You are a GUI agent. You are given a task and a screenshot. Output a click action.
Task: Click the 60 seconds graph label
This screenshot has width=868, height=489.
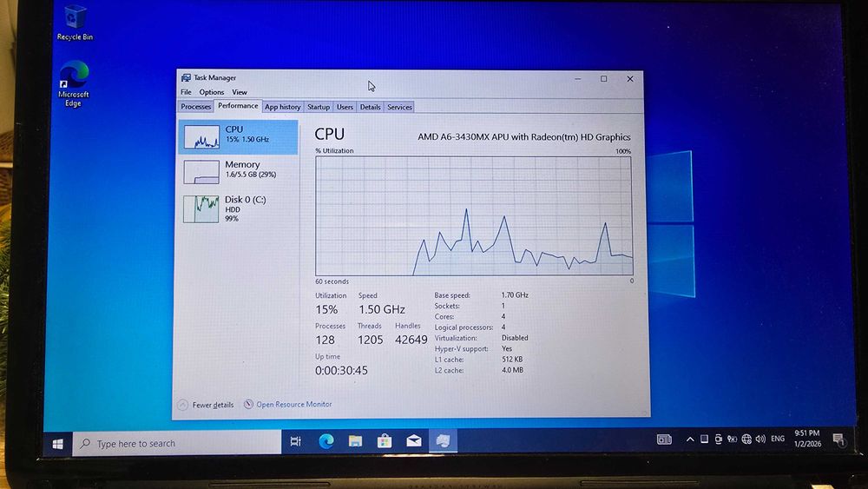(332, 281)
